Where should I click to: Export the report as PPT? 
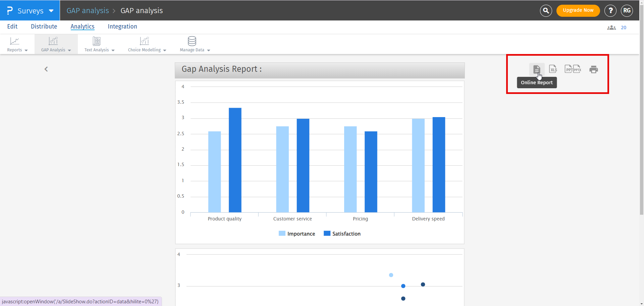(568, 69)
